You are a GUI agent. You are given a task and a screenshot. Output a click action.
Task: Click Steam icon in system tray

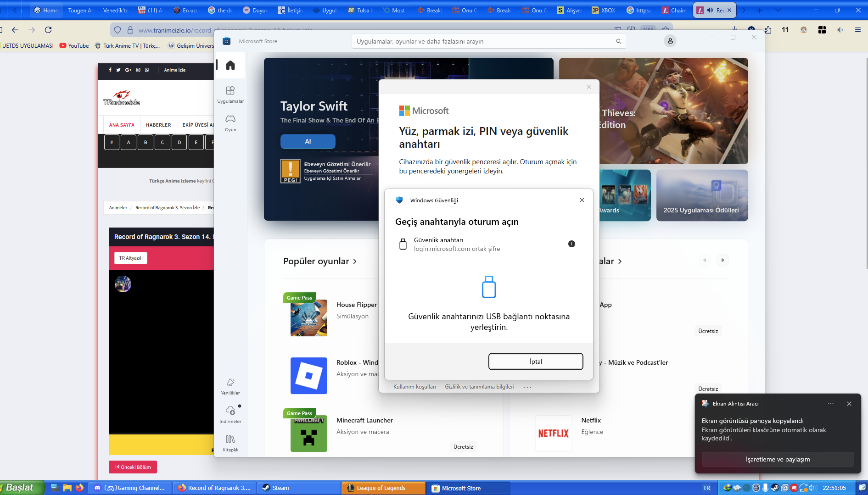pyautogui.click(x=775, y=488)
